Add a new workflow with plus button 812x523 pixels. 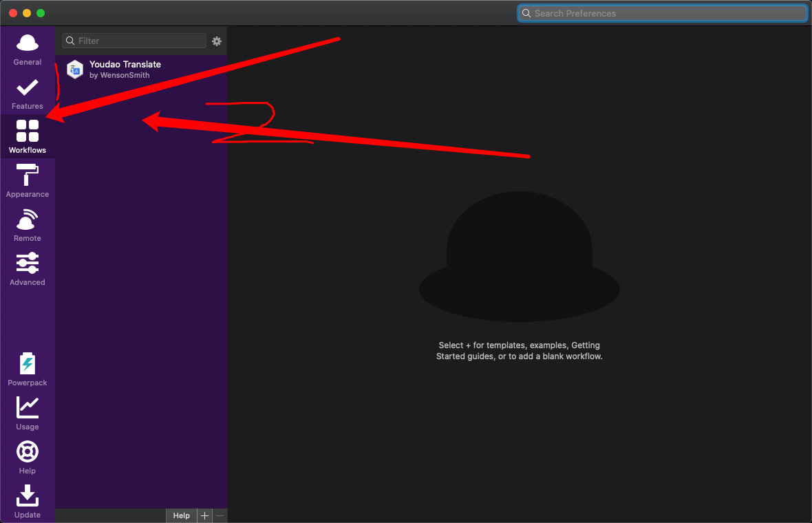pos(204,515)
